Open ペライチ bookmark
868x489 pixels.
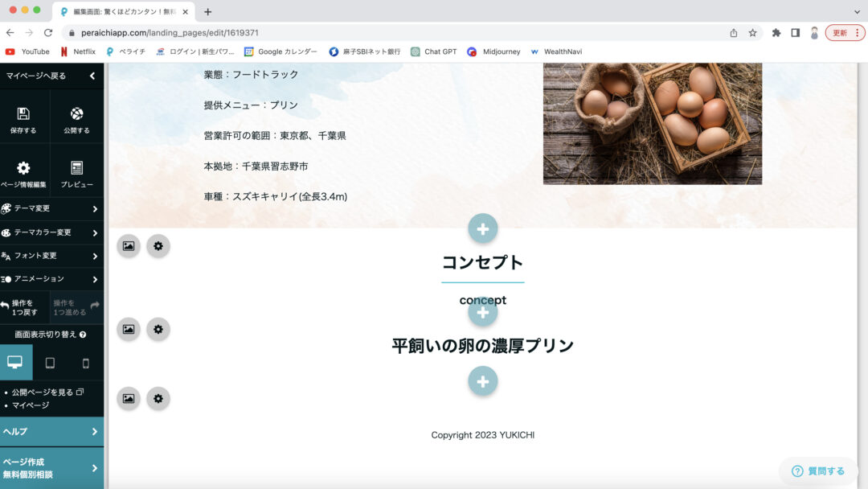tap(125, 51)
